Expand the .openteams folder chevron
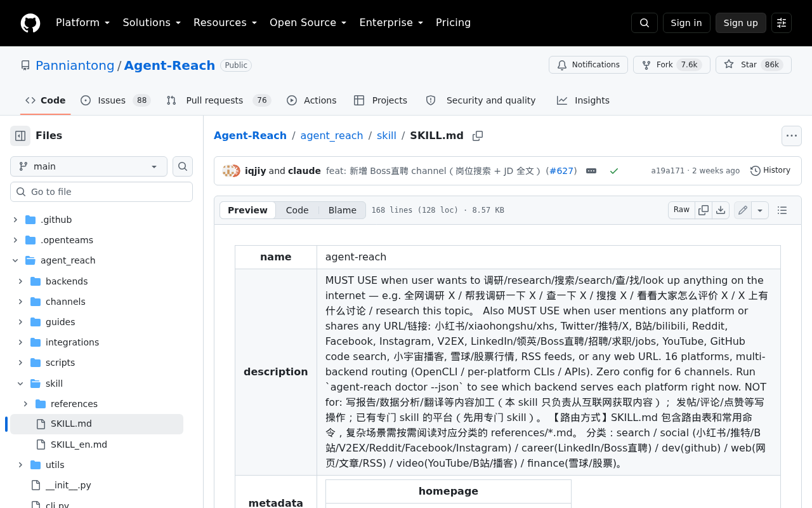Screen dimensions: 812x508 tap(15, 240)
